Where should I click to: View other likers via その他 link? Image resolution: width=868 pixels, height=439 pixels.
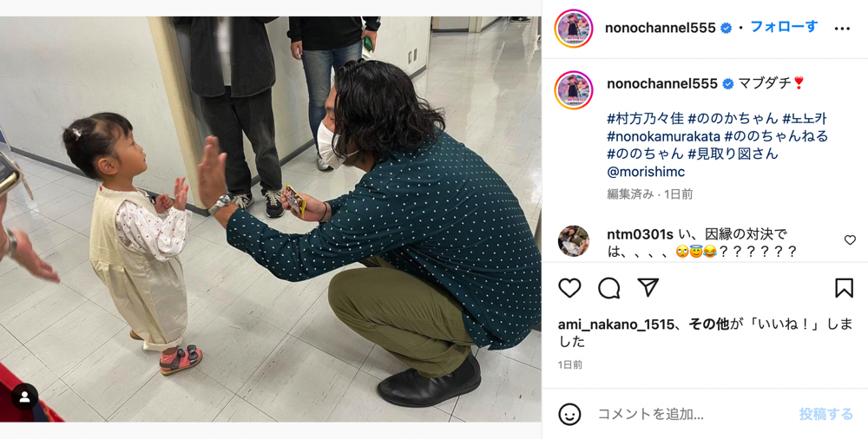[708, 325]
